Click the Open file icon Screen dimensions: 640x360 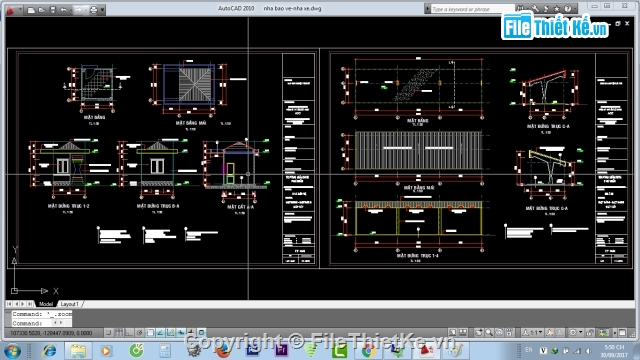point(42,10)
